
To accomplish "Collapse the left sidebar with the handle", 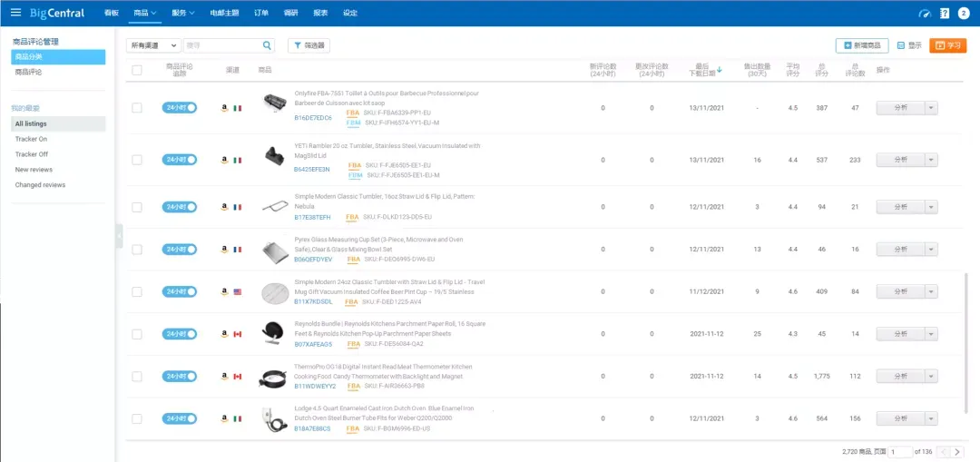I will (120, 236).
